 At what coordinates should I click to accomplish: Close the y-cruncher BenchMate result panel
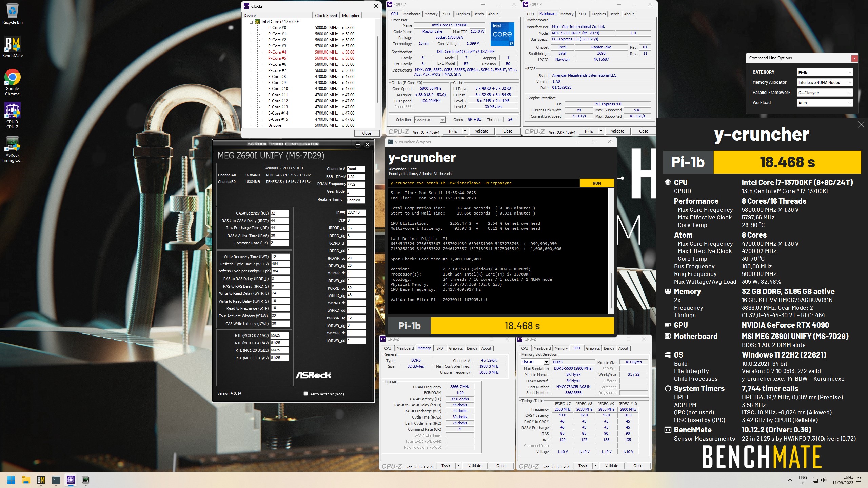pos(861,125)
